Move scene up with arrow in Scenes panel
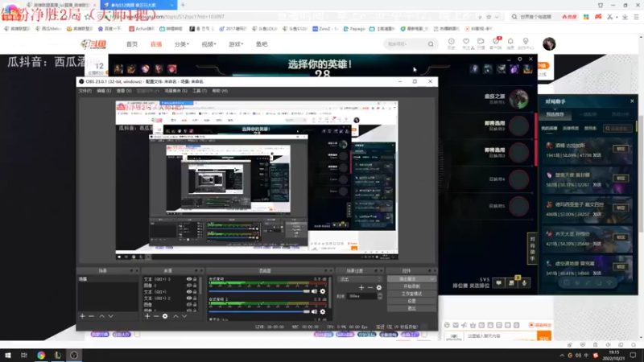Viewport: 644px width, 362px height. tap(102, 316)
